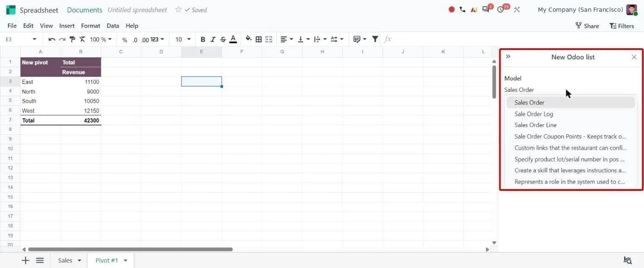
Task: Click the redo arrow icon
Action: coord(62,39)
